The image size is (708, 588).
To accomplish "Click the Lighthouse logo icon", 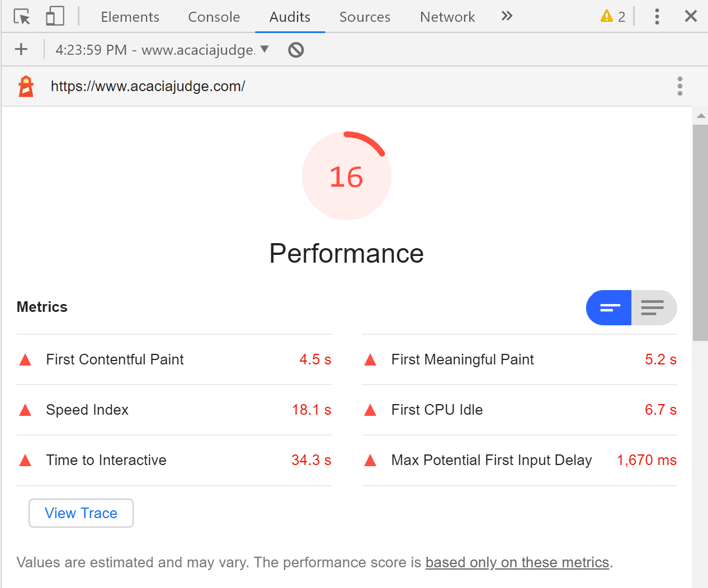I will point(26,87).
